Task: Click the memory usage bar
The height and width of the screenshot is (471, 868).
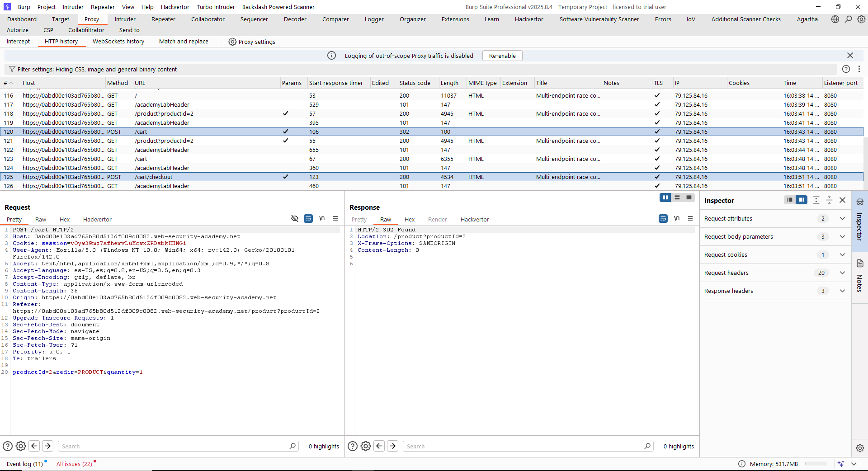Action: click(816, 464)
